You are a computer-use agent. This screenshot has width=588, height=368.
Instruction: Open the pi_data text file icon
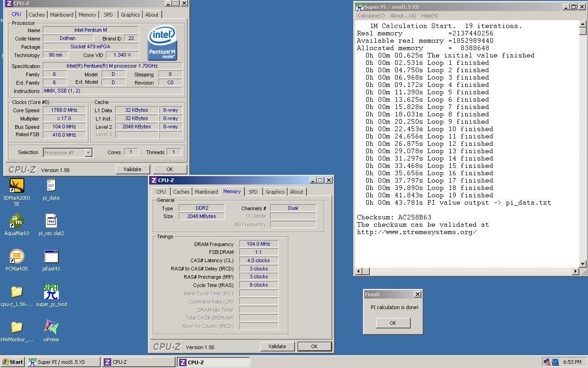(51, 185)
